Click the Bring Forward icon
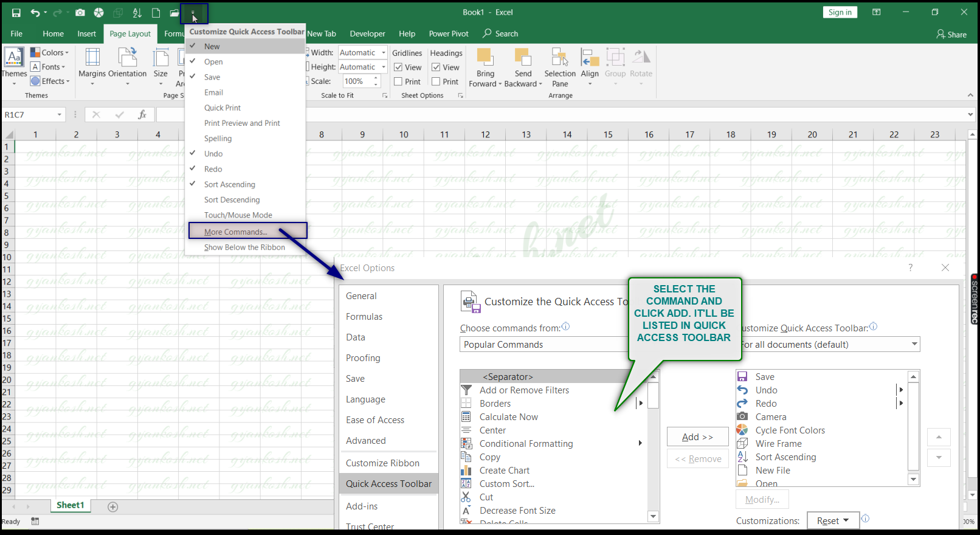The width and height of the screenshot is (980, 535). click(485, 57)
